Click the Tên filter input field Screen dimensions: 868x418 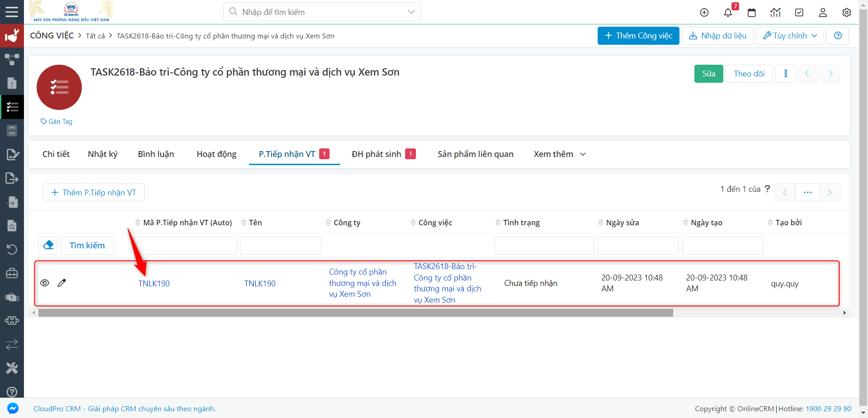click(x=280, y=246)
